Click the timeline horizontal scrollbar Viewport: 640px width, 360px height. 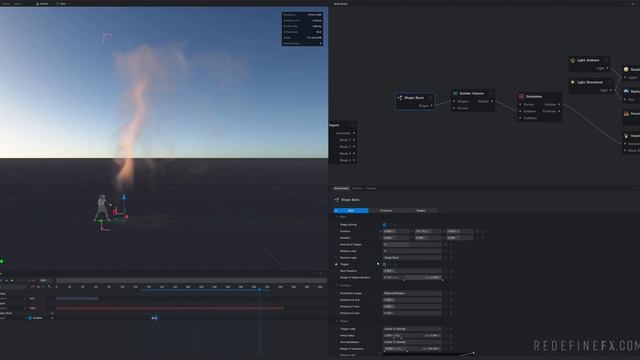[191, 280]
